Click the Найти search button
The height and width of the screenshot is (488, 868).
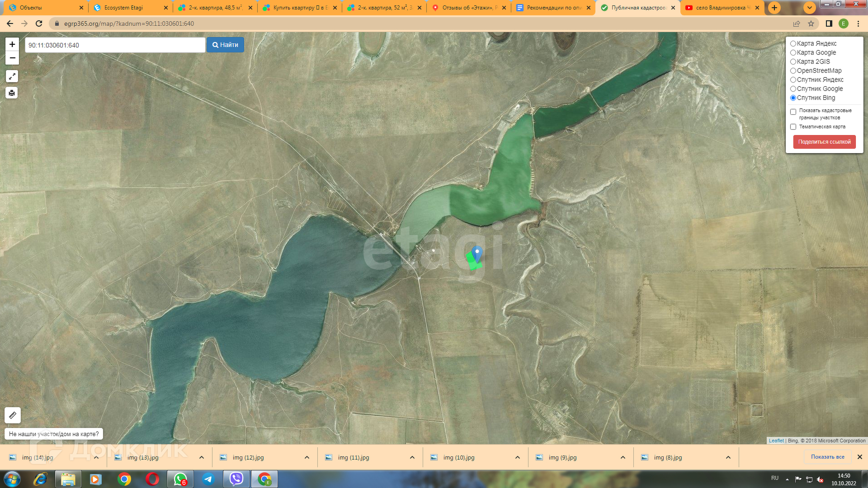225,45
